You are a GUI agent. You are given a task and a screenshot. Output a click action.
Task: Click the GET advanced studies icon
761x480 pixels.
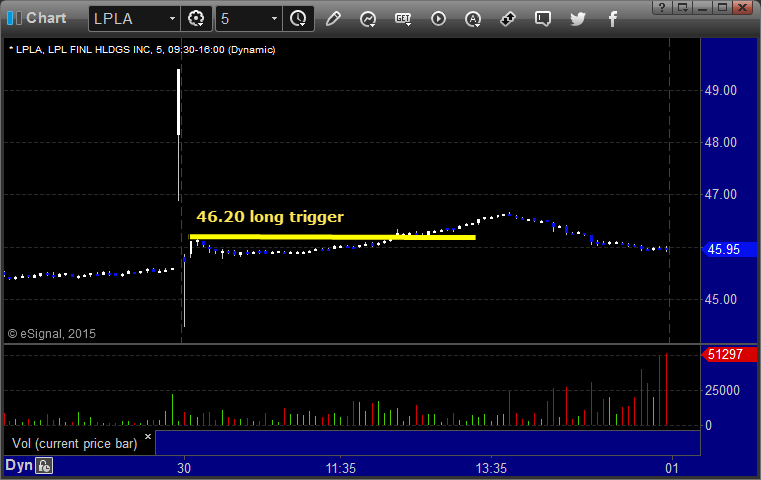pyautogui.click(x=403, y=19)
